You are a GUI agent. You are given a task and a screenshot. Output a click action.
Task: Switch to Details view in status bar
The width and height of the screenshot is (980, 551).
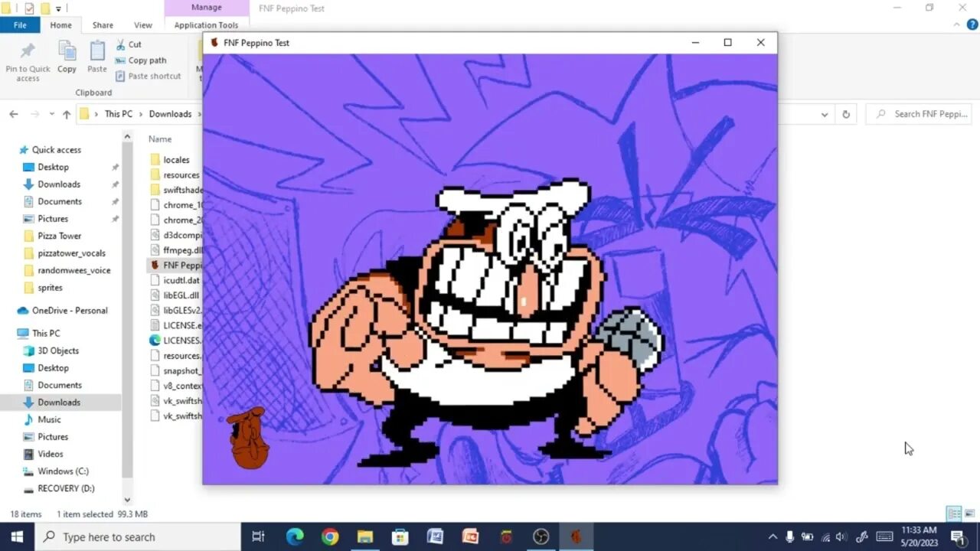[x=953, y=514]
